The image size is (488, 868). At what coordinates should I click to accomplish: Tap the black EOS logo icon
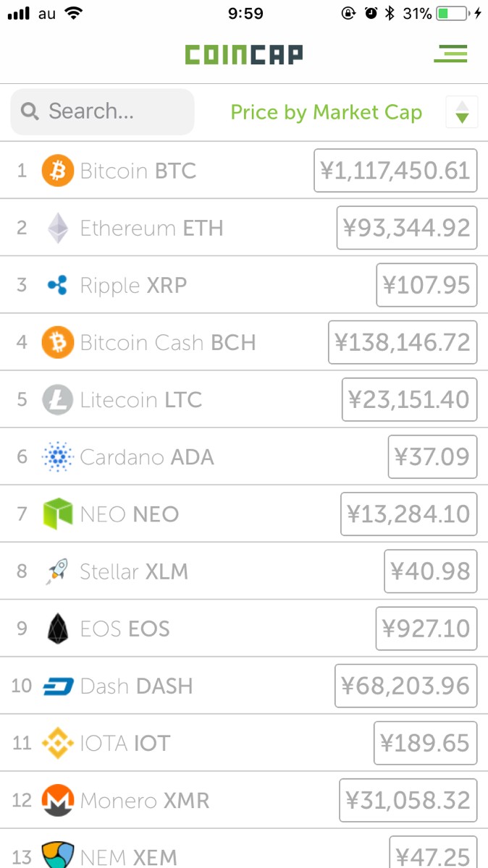58,629
